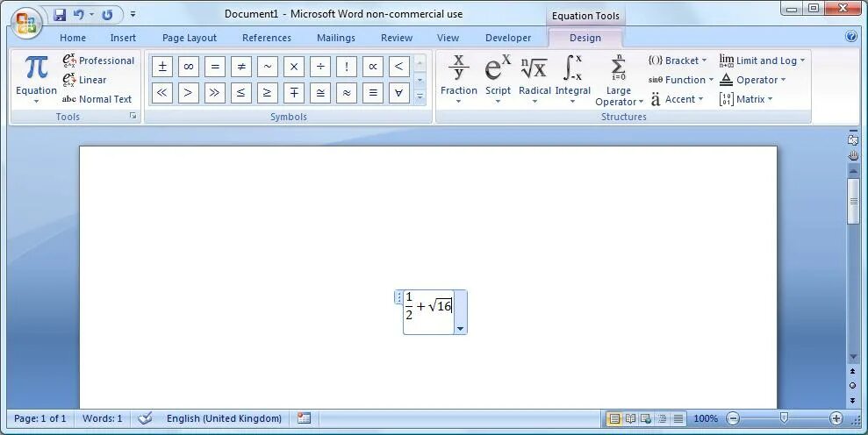Open the Customize Quick Access Toolbar dropdown

click(x=133, y=15)
